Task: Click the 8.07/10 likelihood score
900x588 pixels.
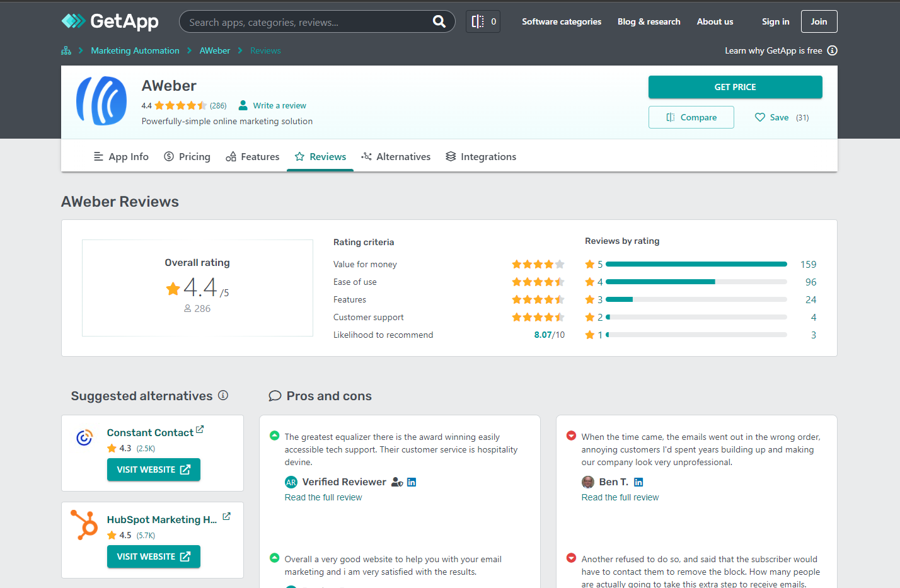Action: pos(550,335)
